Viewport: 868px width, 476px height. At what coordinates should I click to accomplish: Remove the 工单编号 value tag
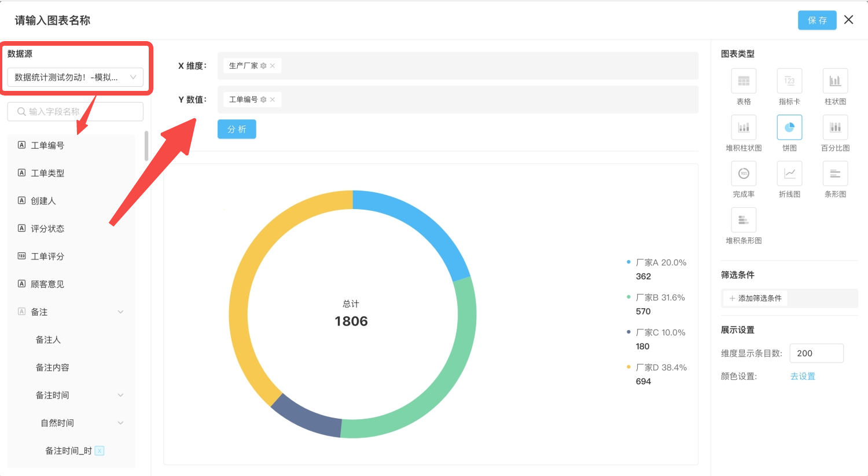[x=273, y=100]
